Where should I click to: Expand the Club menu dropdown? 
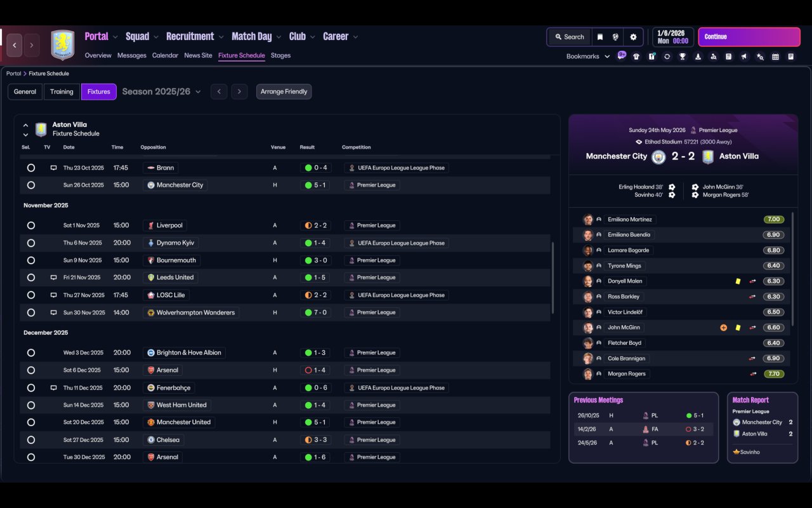click(x=313, y=37)
